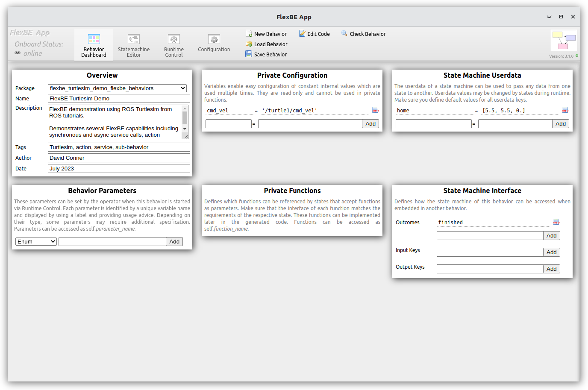Screen dimensions: 588x390
Task: Add a new Behavior Parameter
Action: (174, 241)
